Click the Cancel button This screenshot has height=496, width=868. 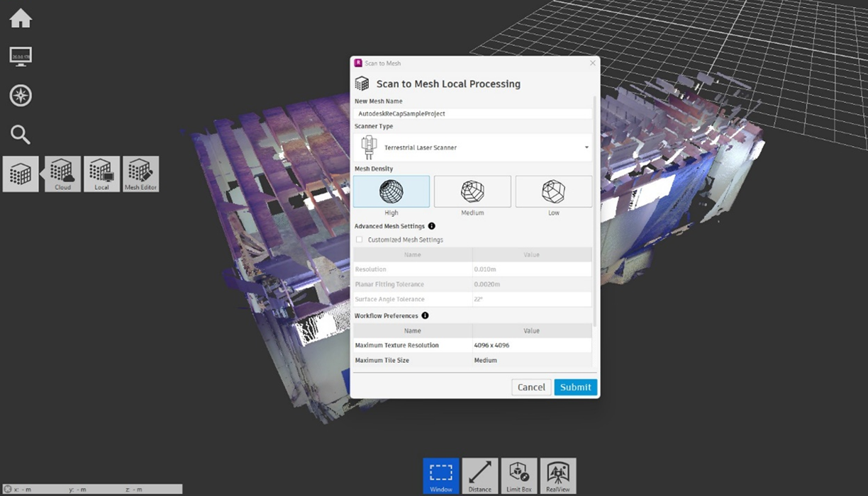tap(531, 387)
